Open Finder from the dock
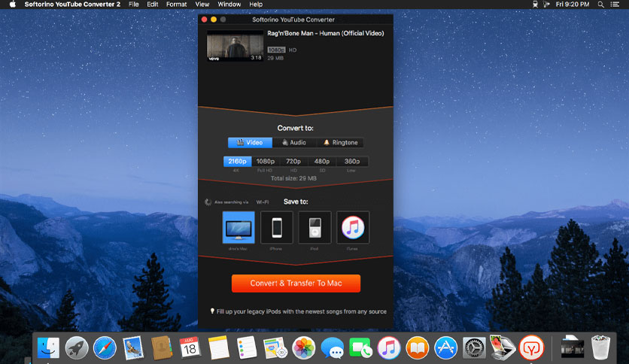The width and height of the screenshot is (629, 364). [x=49, y=347]
